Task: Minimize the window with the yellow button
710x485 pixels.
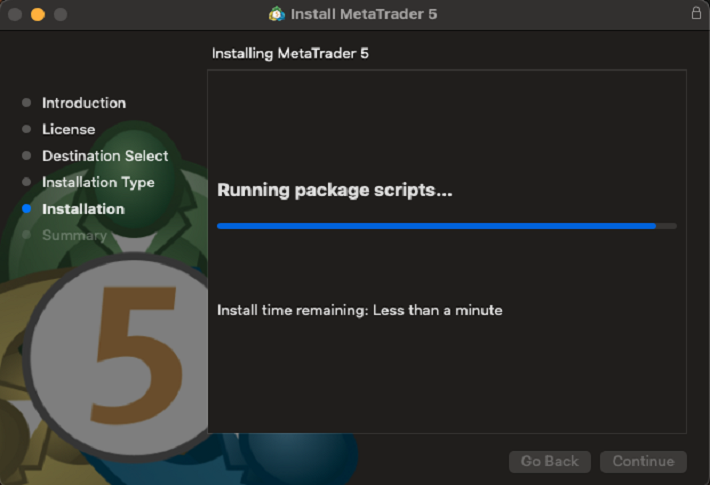Action: tap(38, 14)
